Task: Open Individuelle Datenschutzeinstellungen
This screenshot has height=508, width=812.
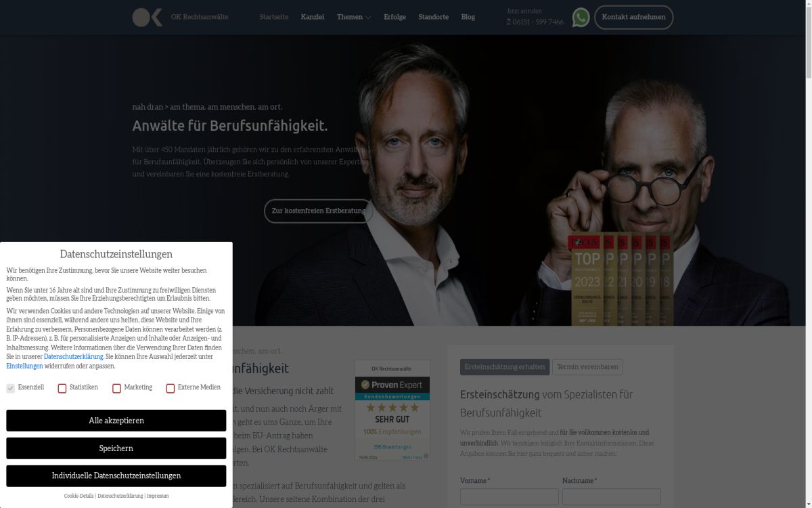Action: point(116,475)
